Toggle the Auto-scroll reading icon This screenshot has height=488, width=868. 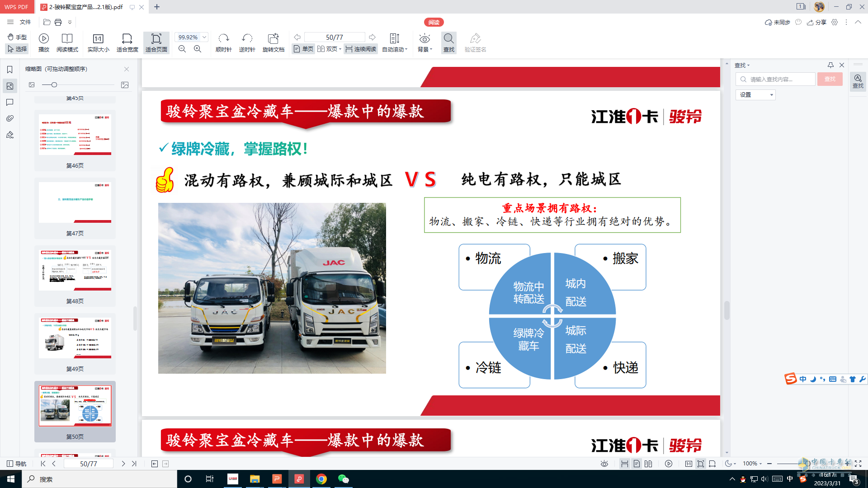click(393, 42)
